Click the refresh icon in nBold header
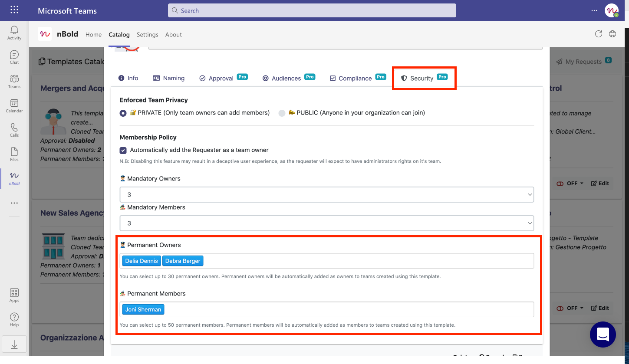Screen dimensions: 629x364 click(x=599, y=34)
